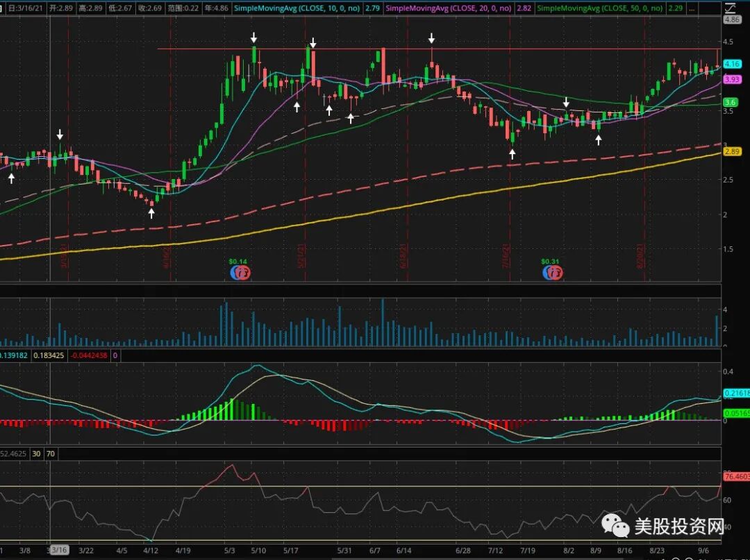Click the magenta 3.93 price bubble
750x560 pixels.
click(733, 79)
